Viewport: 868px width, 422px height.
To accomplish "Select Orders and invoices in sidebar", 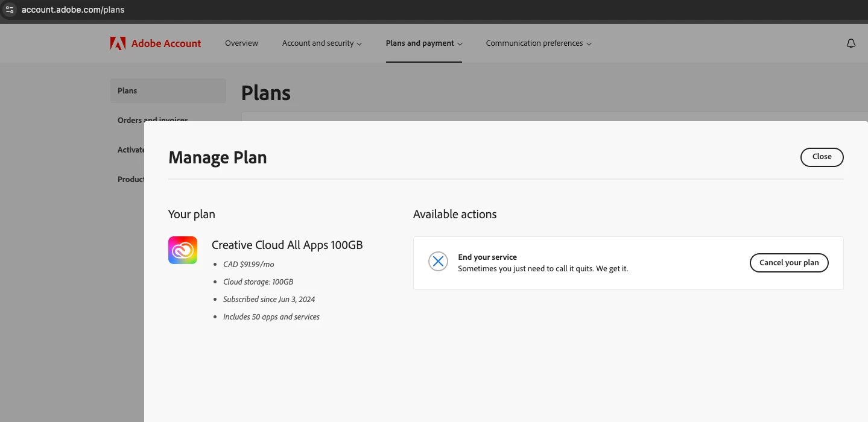I will coord(153,119).
